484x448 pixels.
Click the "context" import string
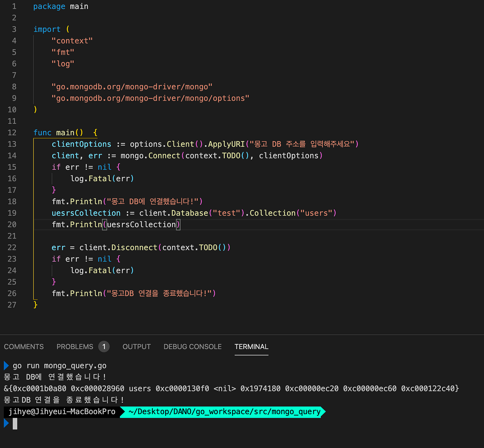(x=72, y=41)
